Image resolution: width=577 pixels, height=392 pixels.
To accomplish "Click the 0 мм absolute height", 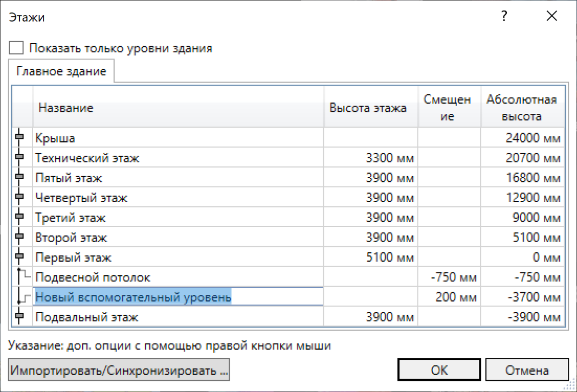I will 522,257.
